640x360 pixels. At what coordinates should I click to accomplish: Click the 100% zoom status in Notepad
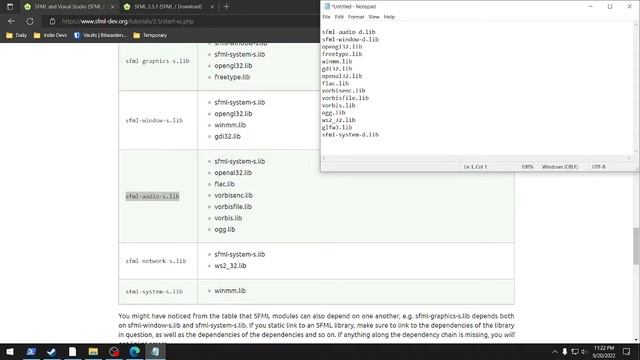coord(527,167)
